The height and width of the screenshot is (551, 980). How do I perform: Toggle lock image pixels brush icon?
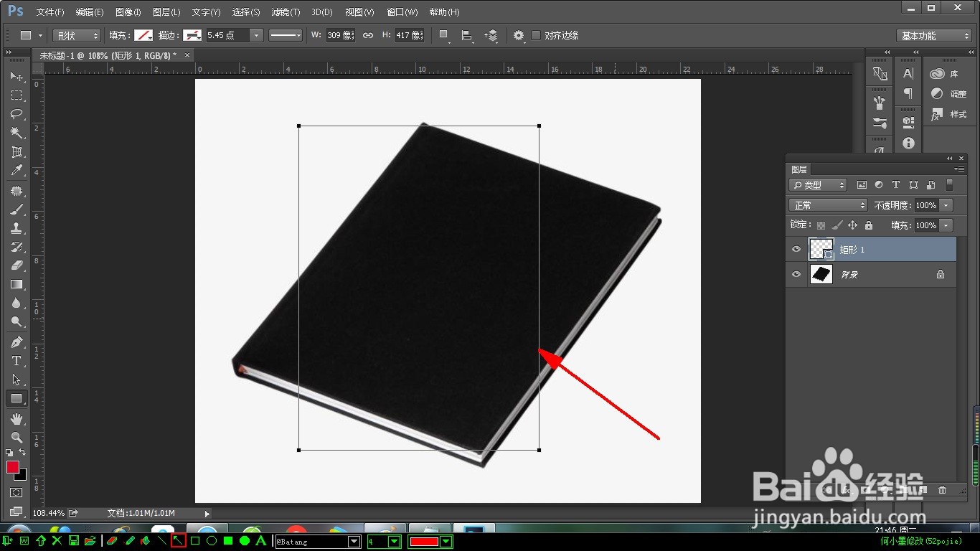[837, 225]
